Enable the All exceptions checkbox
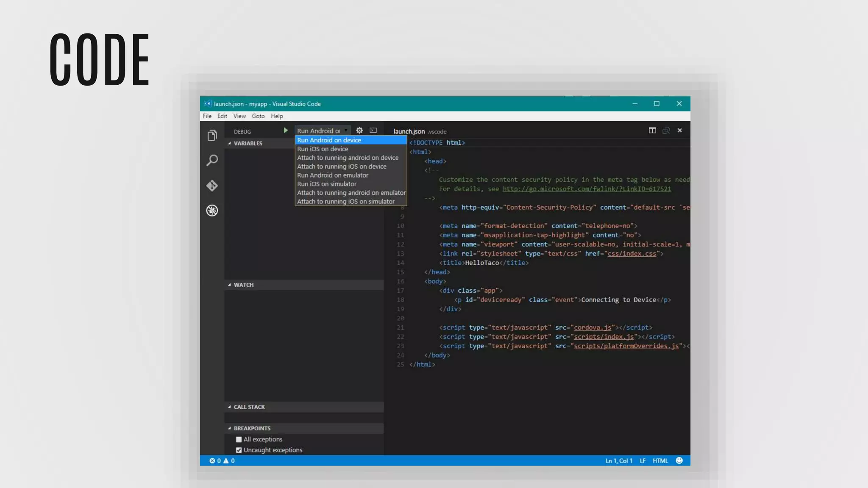Image resolution: width=868 pixels, height=488 pixels. point(239,440)
